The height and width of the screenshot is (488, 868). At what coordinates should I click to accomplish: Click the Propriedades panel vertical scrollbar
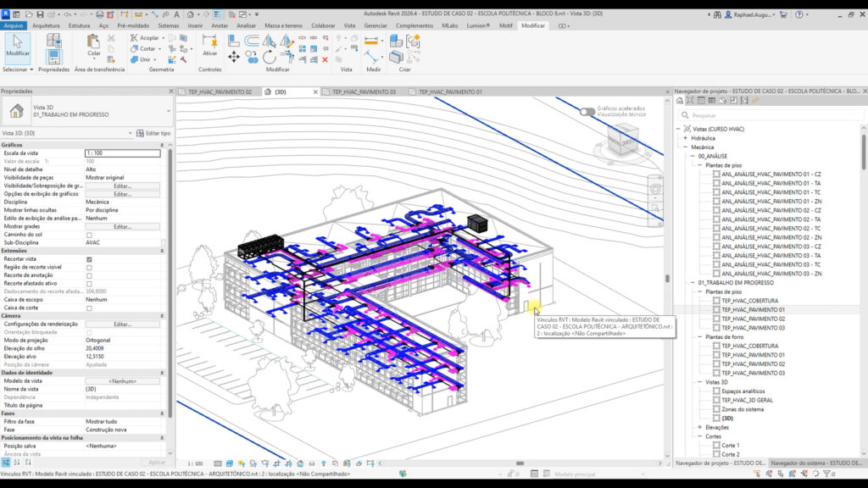tap(170, 282)
